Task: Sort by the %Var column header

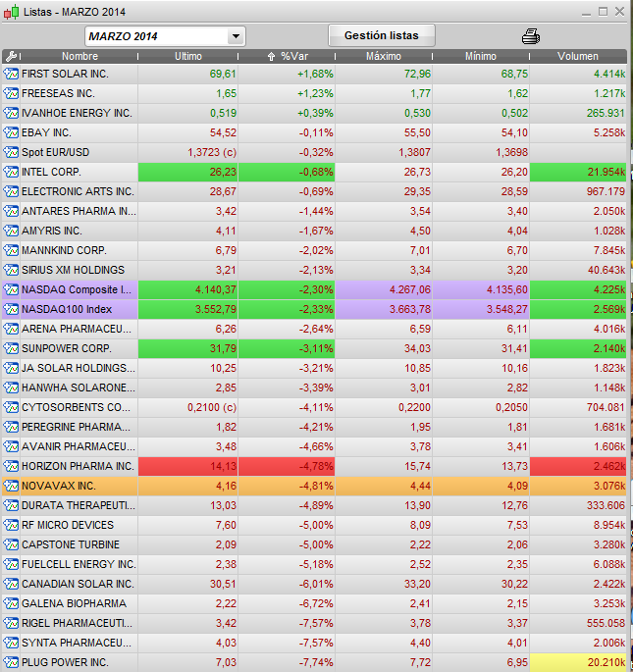Action: pos(288,56)
